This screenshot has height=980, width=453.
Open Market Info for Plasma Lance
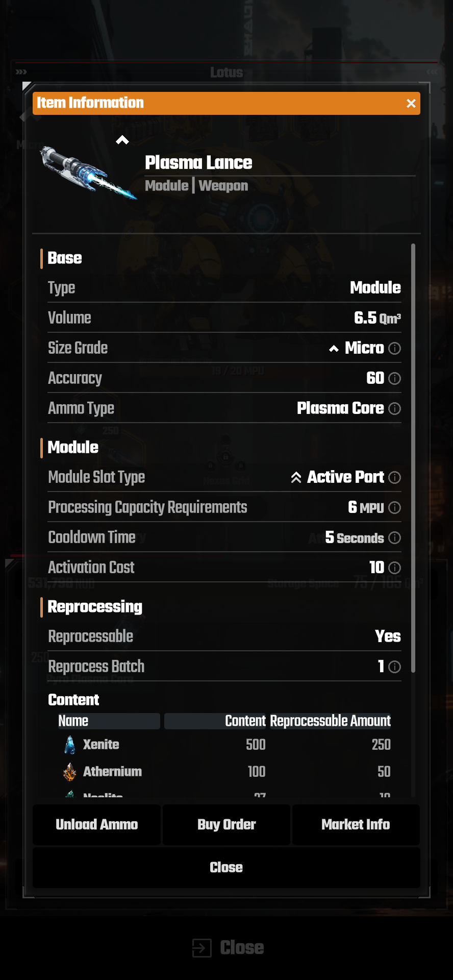pos(356,824)
